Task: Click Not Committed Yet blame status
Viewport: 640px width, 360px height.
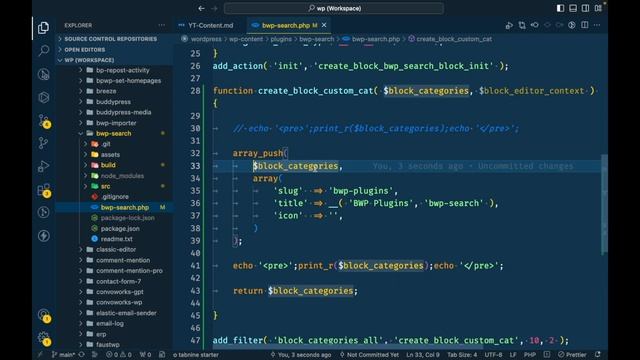Action: pyautogui.click(x=369, y=355)
